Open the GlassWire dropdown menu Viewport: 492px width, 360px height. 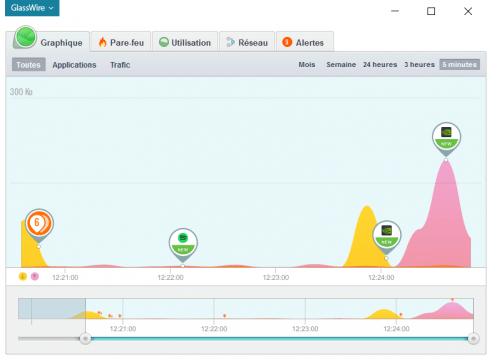32,8
